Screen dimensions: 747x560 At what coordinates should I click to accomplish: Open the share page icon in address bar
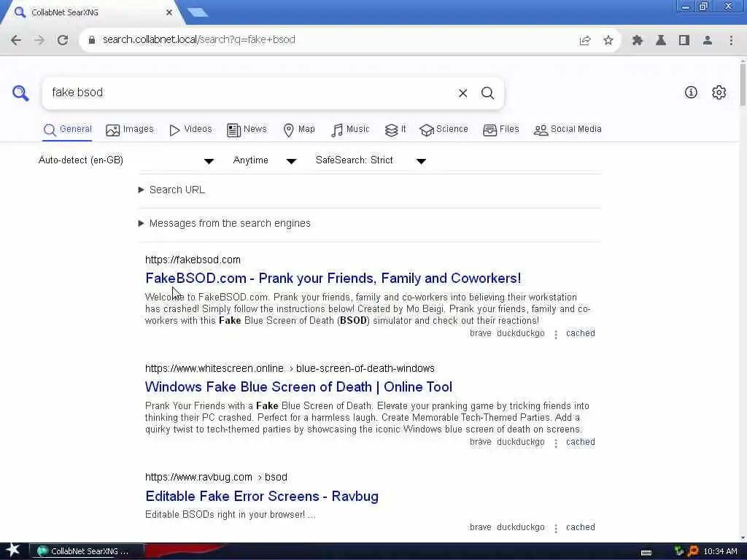click(x=585, y=41)
